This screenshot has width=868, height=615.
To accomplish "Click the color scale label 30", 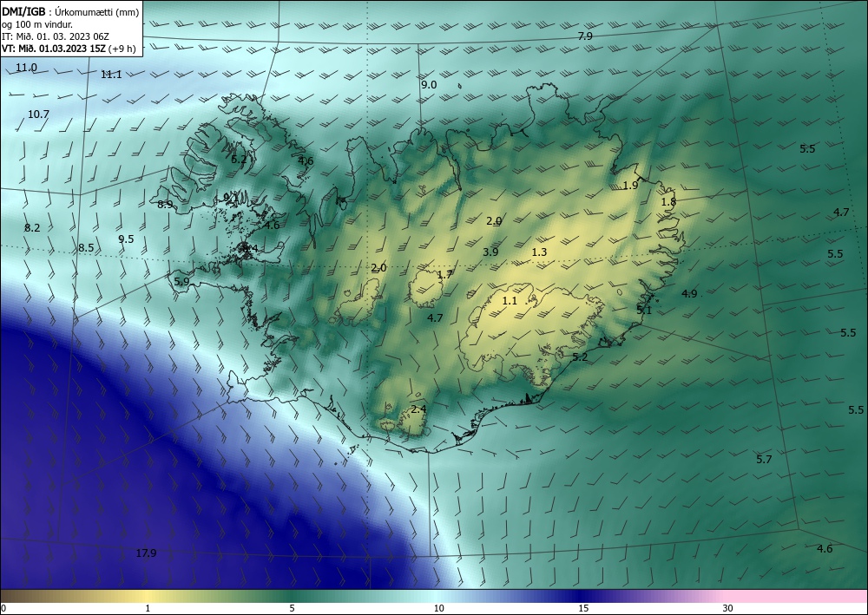I will (x=728, y=609).
